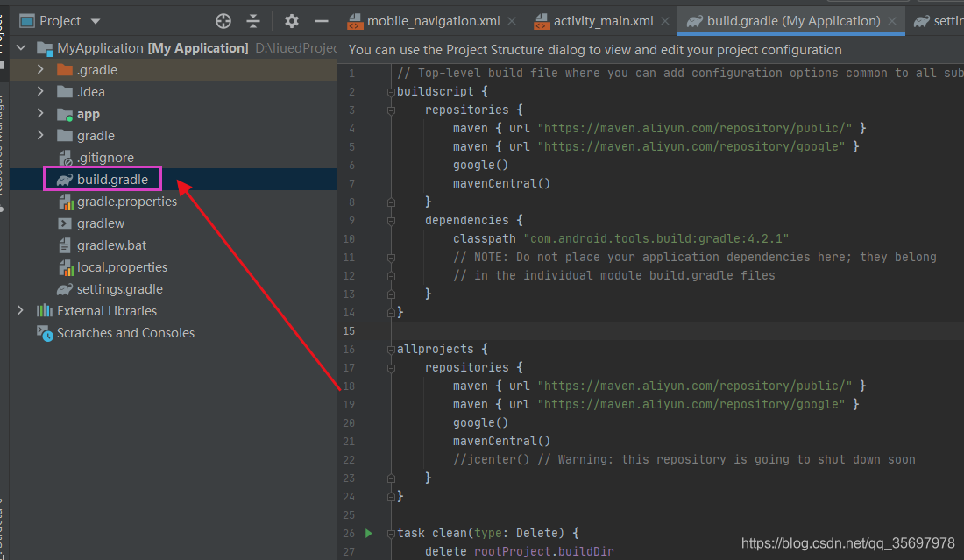Run clean task via green gutter arrow

(368, 532)
